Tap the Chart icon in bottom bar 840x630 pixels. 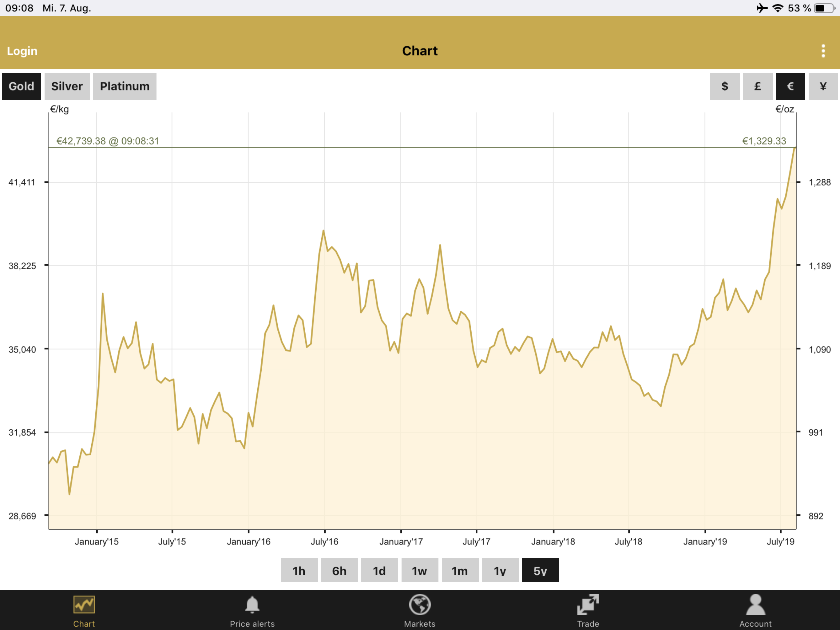pyautogui.click(x=84, y=605)
